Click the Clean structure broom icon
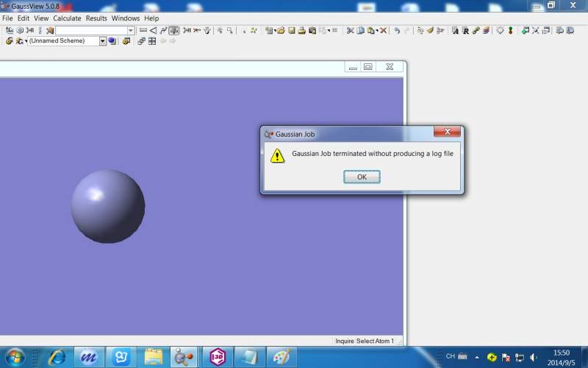This screenshot has height=368, width=588. [430, 30]
